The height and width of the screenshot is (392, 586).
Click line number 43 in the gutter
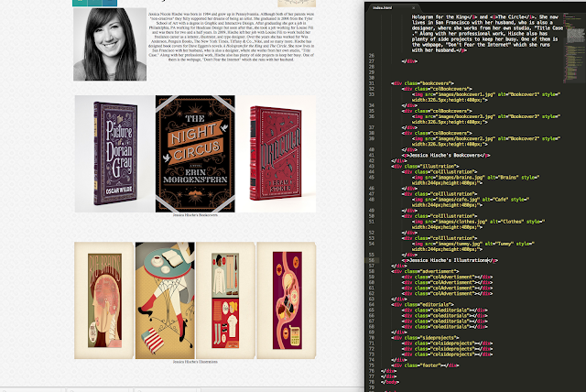click(x=371, y=167)
